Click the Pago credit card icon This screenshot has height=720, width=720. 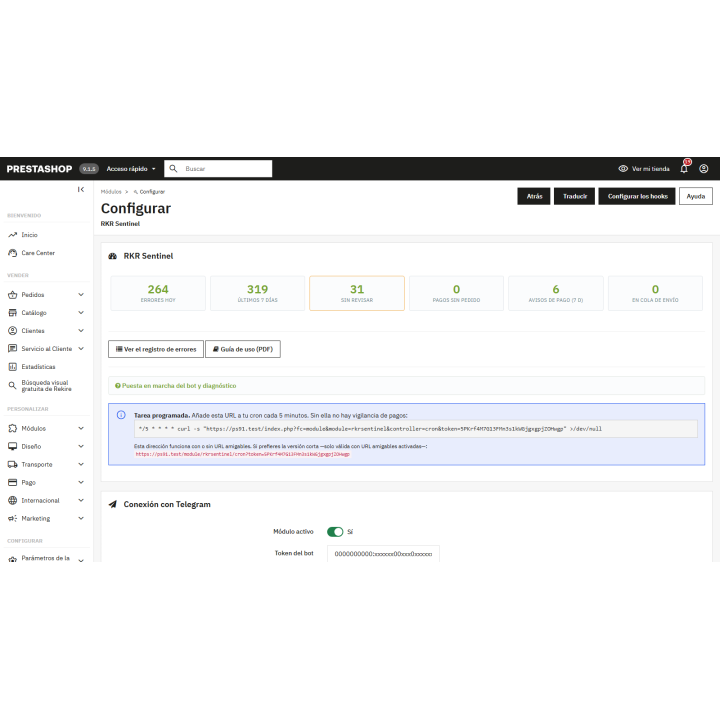tap(12, 483)
